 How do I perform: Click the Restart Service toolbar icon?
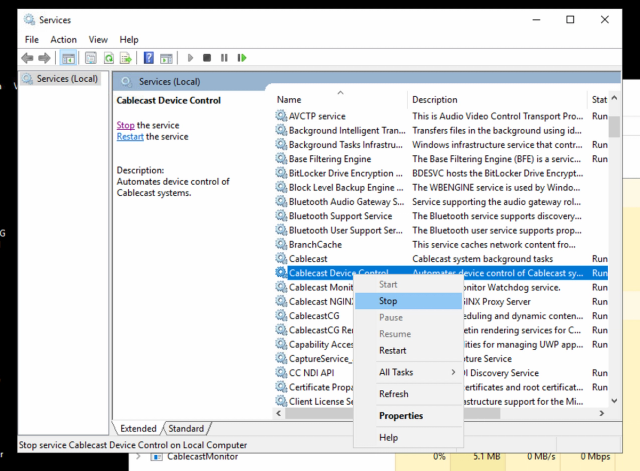click(242, 58)
